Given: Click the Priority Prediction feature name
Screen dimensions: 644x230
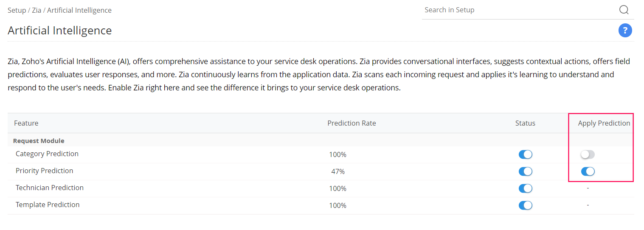Looking at the screenshot, I should pyautogui.click(x=45, y=171).
